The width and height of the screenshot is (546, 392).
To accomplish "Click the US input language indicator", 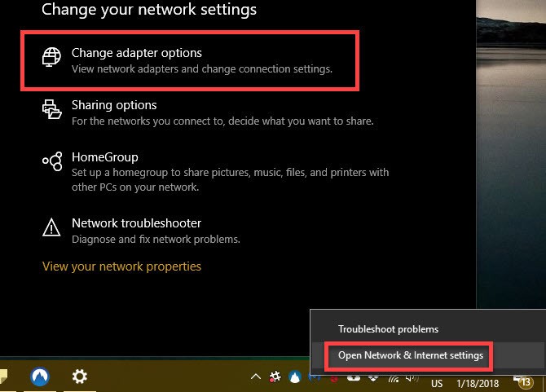I will [437, 384].
